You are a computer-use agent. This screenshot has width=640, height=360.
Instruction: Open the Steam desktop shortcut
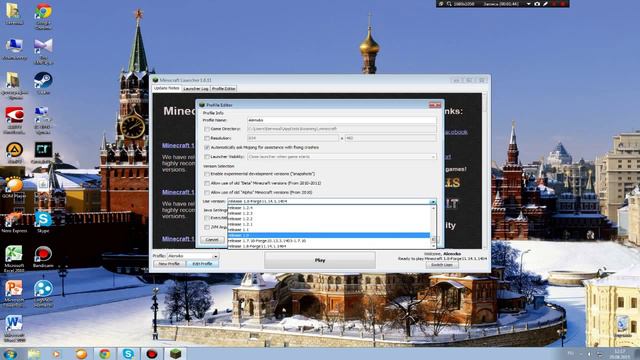[x=43, y=83]
